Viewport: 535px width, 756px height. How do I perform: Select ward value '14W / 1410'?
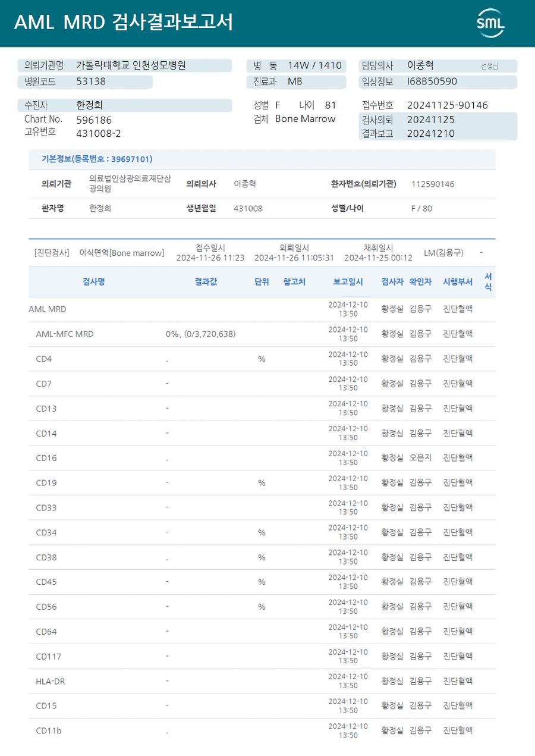tap(315, 65)
